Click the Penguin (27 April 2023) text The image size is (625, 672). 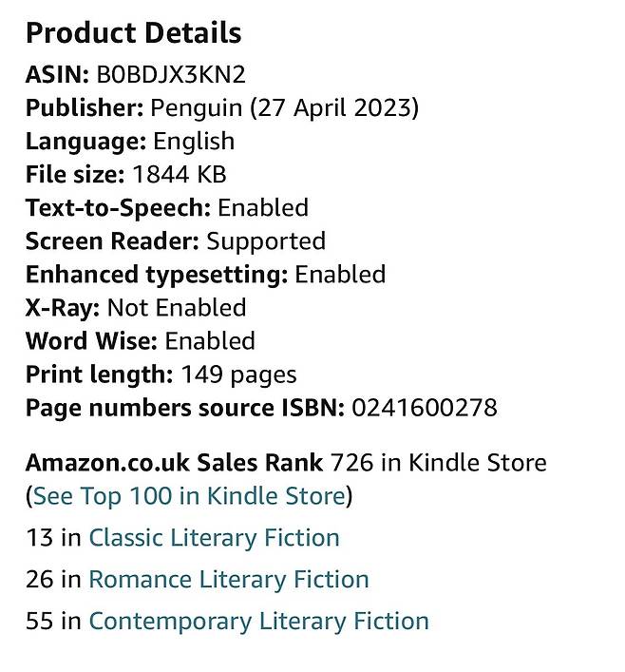click(285, 108)
